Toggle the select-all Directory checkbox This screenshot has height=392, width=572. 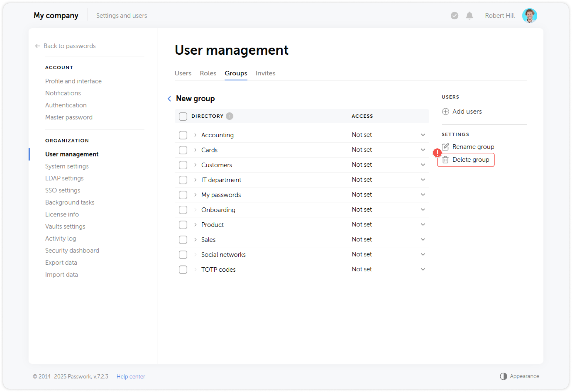coord(183,116)
